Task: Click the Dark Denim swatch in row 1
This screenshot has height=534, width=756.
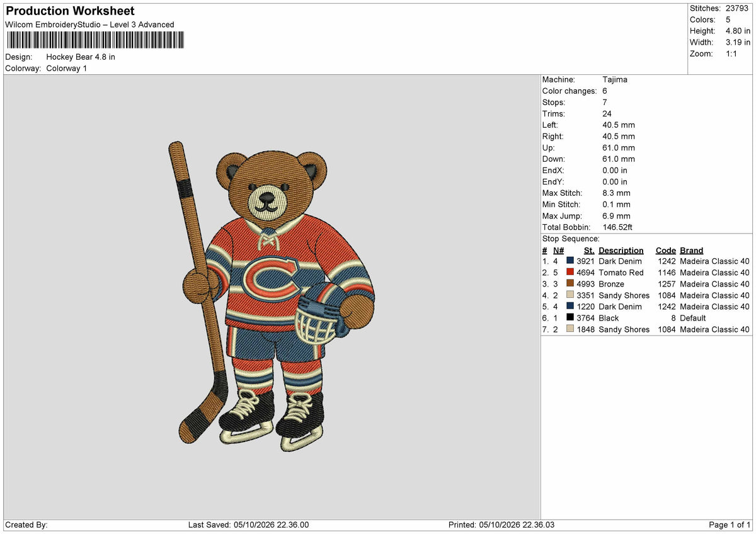Action: coord(570,261)
